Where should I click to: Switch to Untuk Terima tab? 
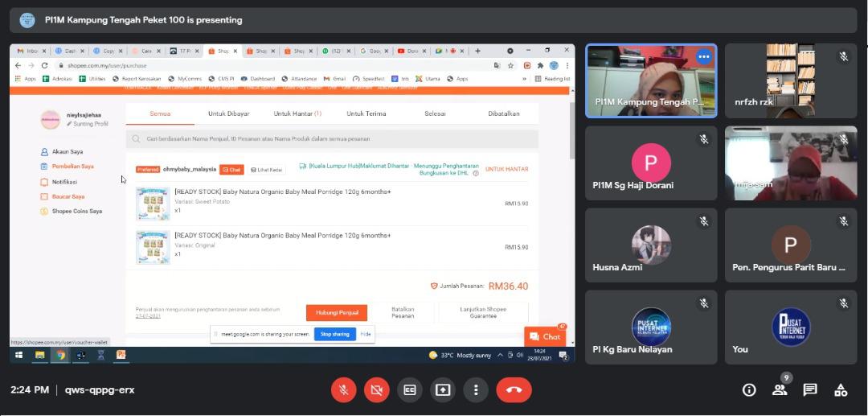tap(366, 113)
